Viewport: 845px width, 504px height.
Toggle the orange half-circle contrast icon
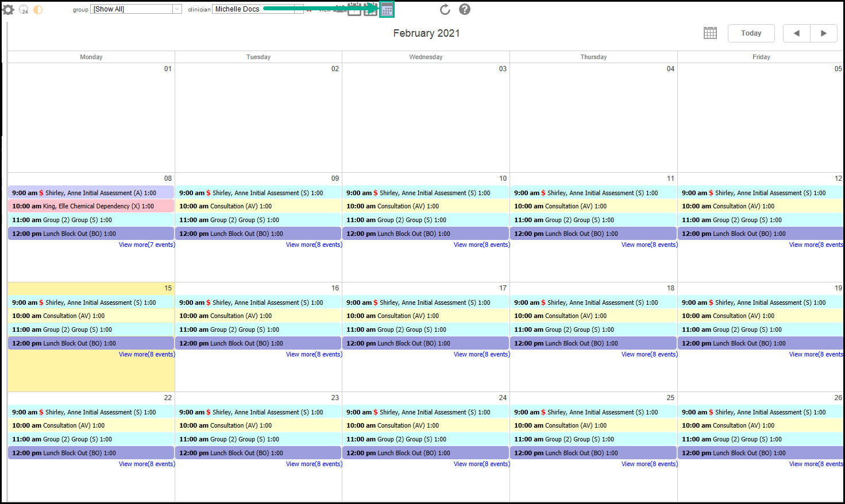tap(38, 10)
